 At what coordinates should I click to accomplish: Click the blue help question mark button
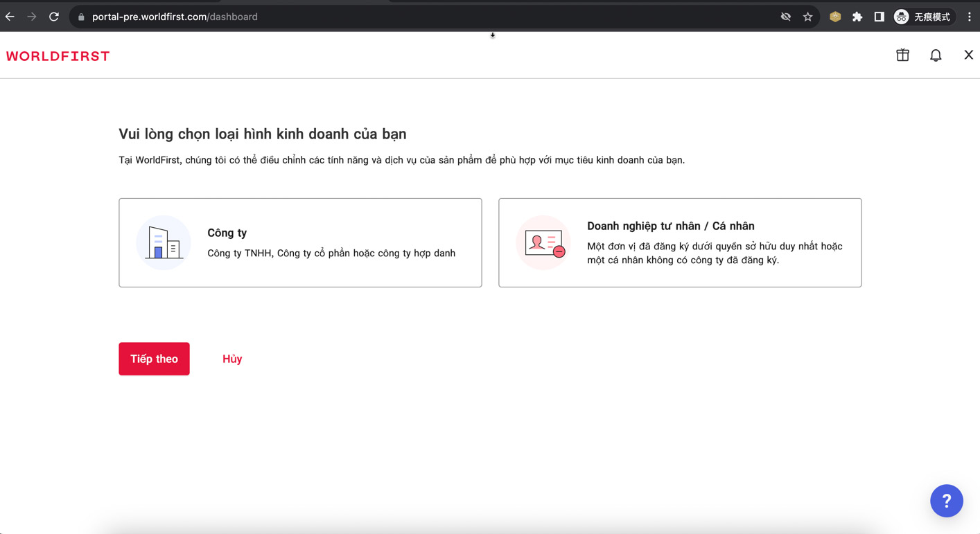point(946,501)
